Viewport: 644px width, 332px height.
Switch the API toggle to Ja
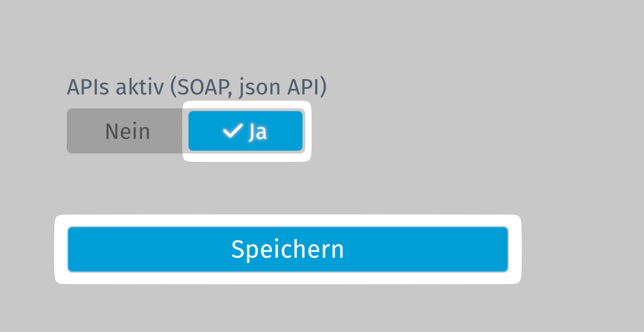coord(245,131)
